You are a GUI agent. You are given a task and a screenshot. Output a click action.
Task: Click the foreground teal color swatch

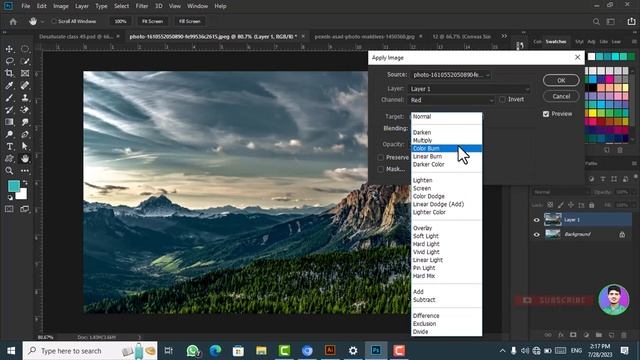13,186
